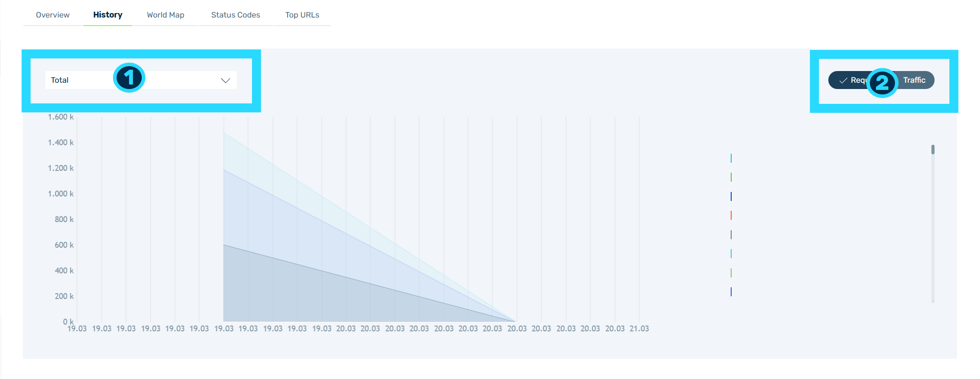Image resolution: width=980 pixels, height=379 pixels.
Task: Open the Overview tab
Action: point(53,15)
